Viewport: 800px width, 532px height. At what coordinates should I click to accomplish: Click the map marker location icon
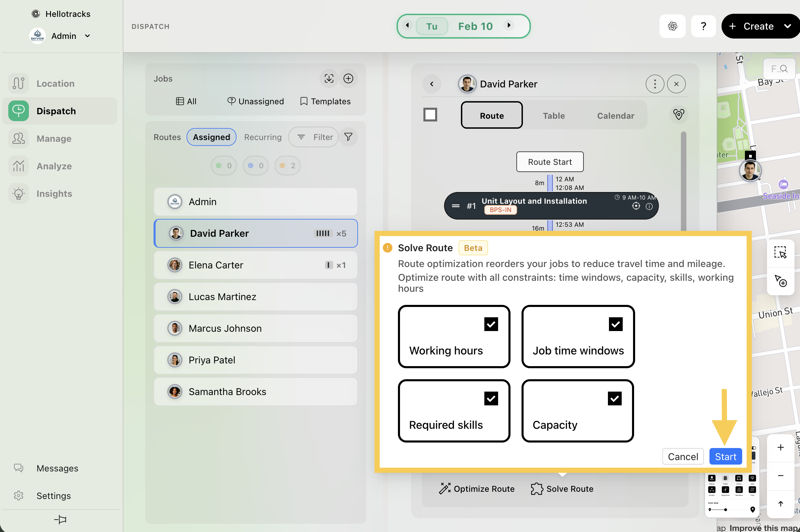pyautogui.click(x=678, y=115)
